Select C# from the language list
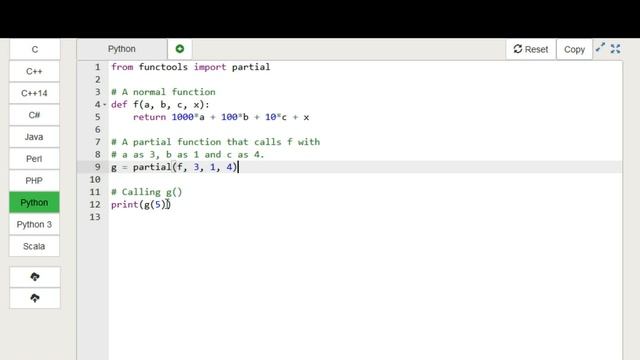640x360 pixels. tap(34, 115)
